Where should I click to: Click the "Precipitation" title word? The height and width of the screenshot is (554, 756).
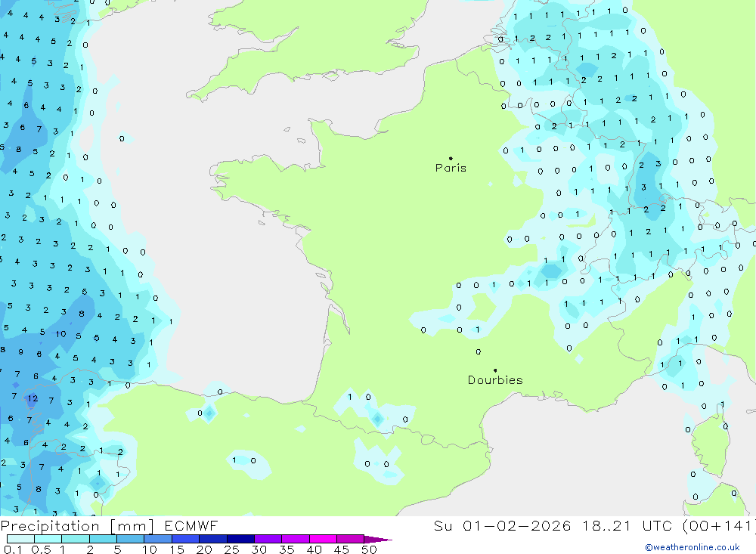pos(50,526)
